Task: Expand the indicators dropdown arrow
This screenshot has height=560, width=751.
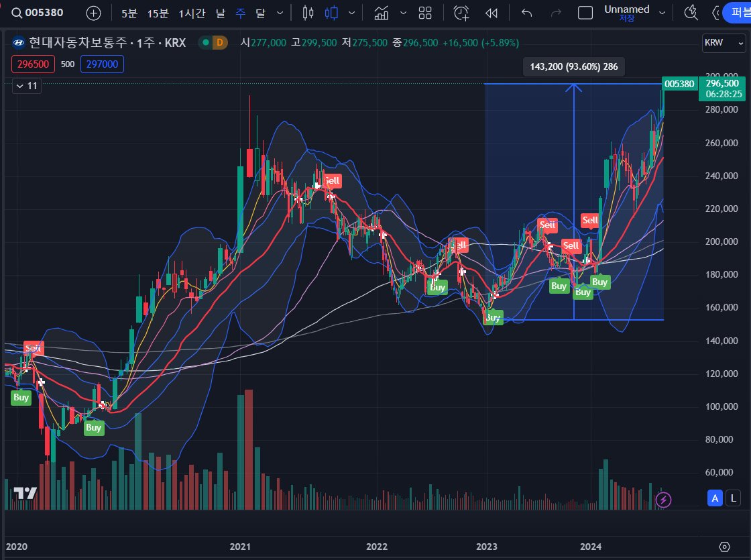Action: point(403,13)
